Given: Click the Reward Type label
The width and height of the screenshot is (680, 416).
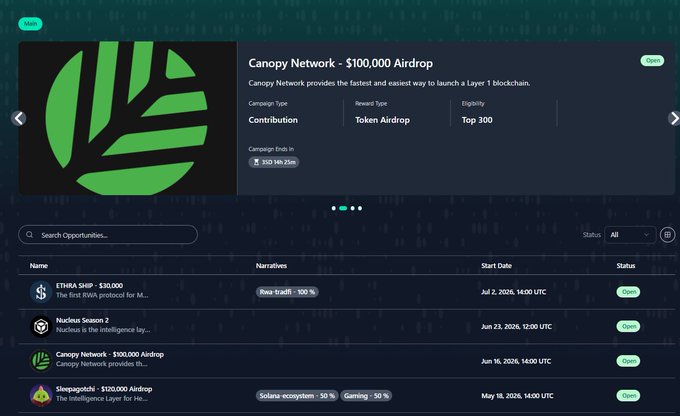Looking at the screenshot, I should [371, 103].
